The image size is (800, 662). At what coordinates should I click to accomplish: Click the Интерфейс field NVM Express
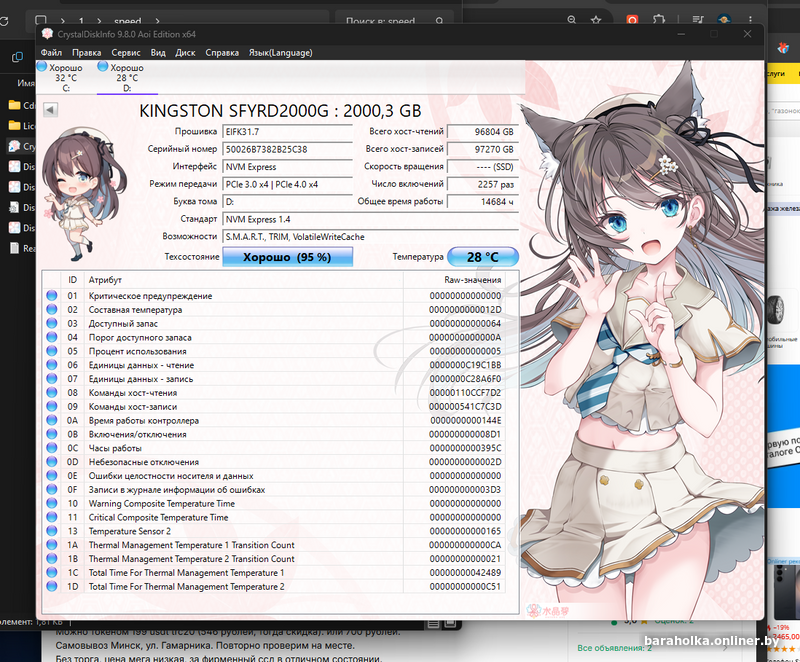(x=287, y=167)
